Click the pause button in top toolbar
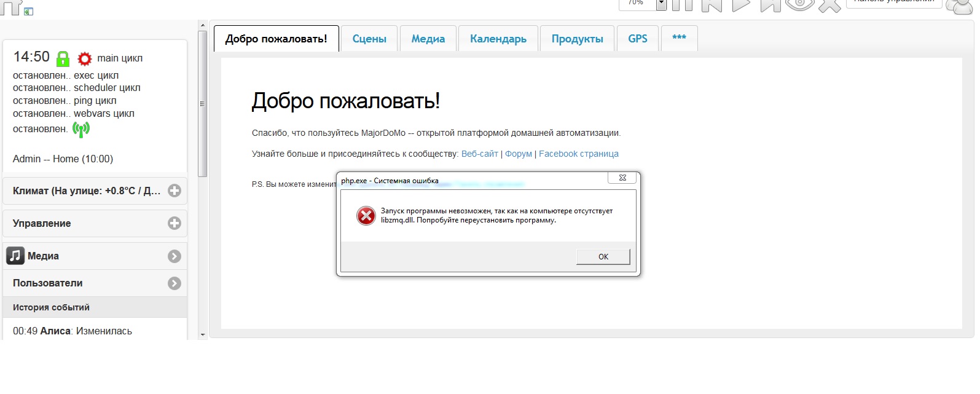This screenshot has height=394, width=980. click(682, 5)
